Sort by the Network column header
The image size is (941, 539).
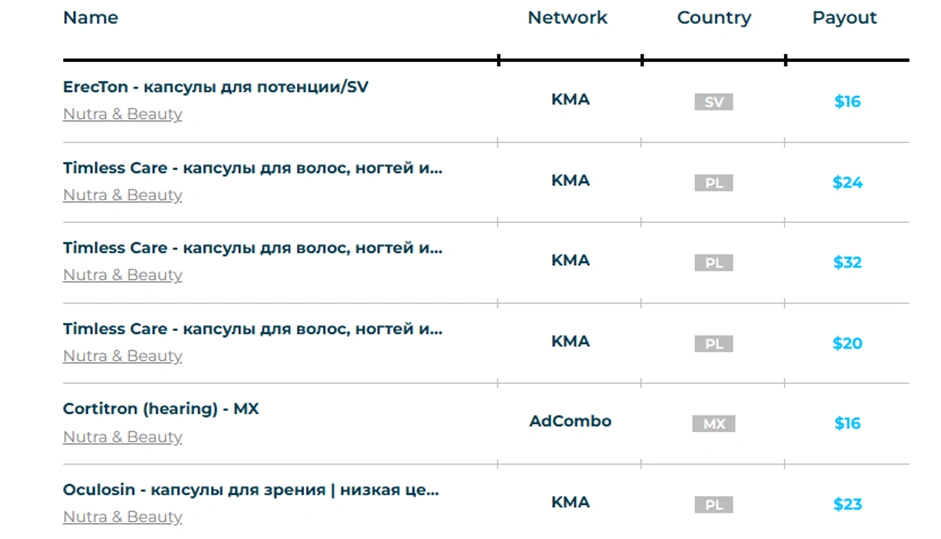(567, 18)
